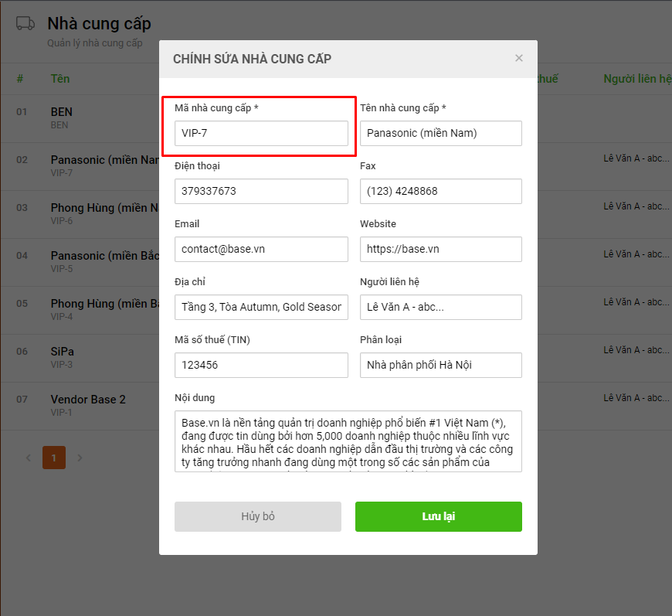Screen dimensions: 672x616
Task: Click the Người liên hệ column header
Action: 637,79
